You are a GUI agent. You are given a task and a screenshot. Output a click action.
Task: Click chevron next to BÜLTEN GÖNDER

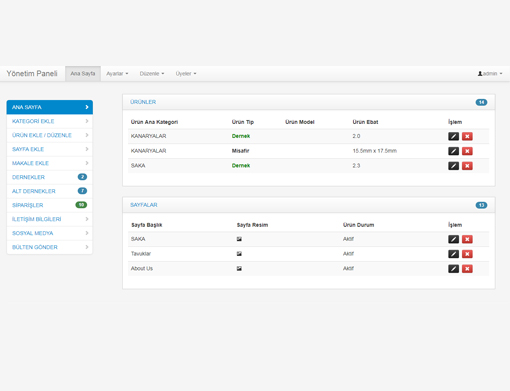[x=87, y=247]
